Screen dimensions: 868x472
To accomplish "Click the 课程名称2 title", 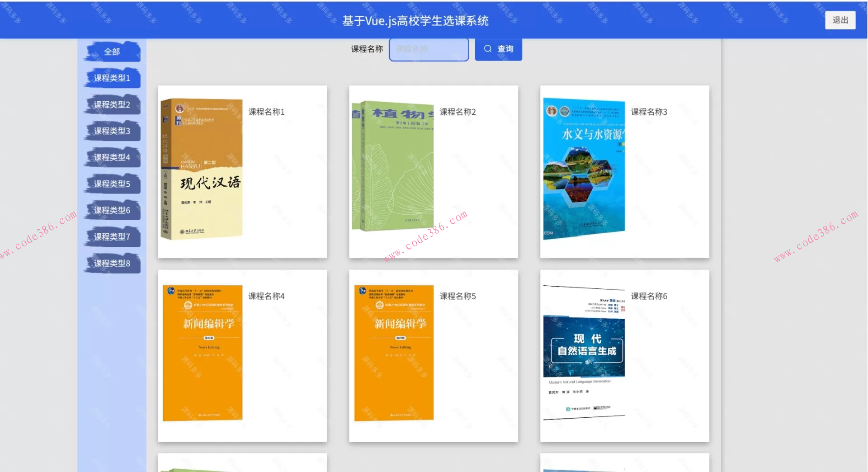I will [x=458, y=112].
